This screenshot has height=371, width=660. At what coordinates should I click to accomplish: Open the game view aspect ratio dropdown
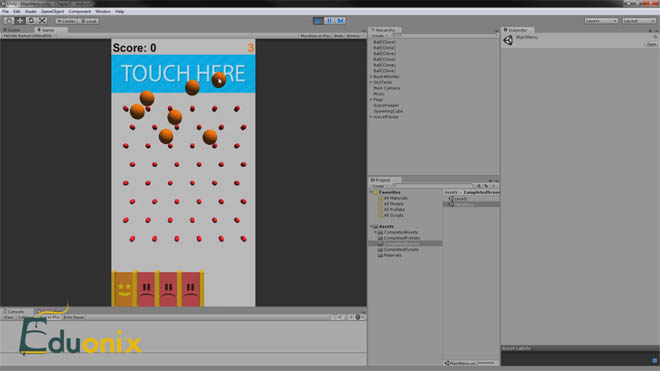29,36
